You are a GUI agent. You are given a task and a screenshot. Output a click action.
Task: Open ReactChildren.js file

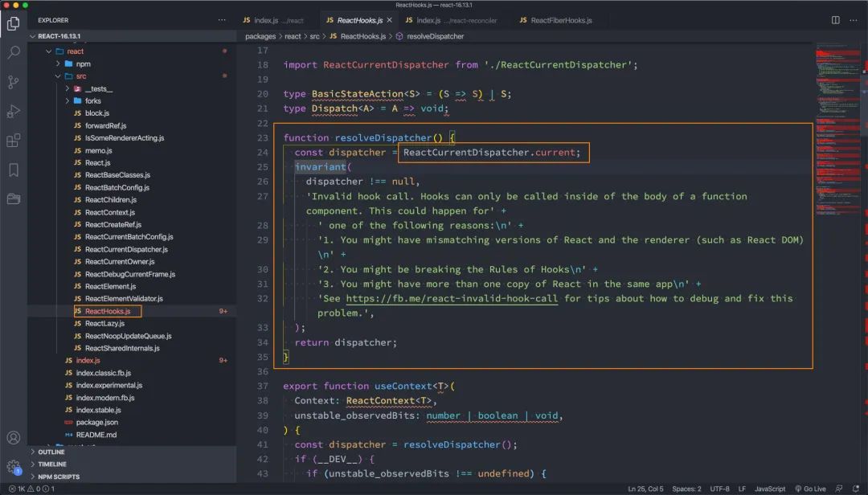(x=111, y=200)
